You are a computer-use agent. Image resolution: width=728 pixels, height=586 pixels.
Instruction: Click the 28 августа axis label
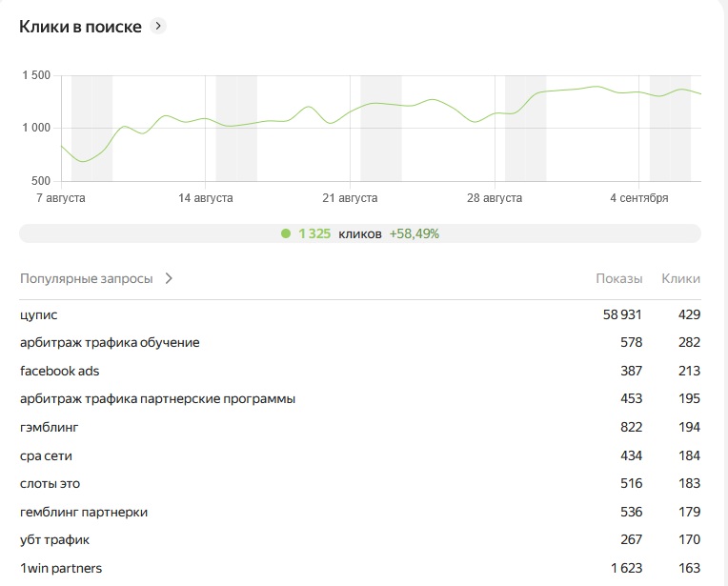(x=495, y=198)
